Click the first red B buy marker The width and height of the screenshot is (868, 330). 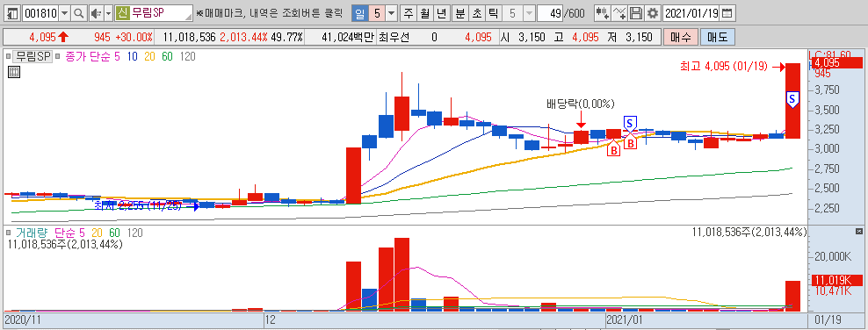coord(614,148)
